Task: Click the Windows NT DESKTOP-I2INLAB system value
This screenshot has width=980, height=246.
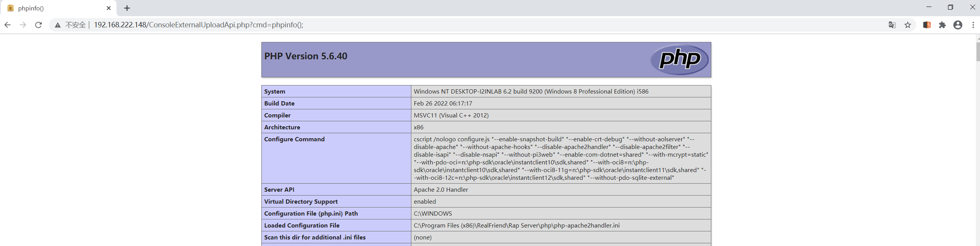Action: click(x=531, y=92)
